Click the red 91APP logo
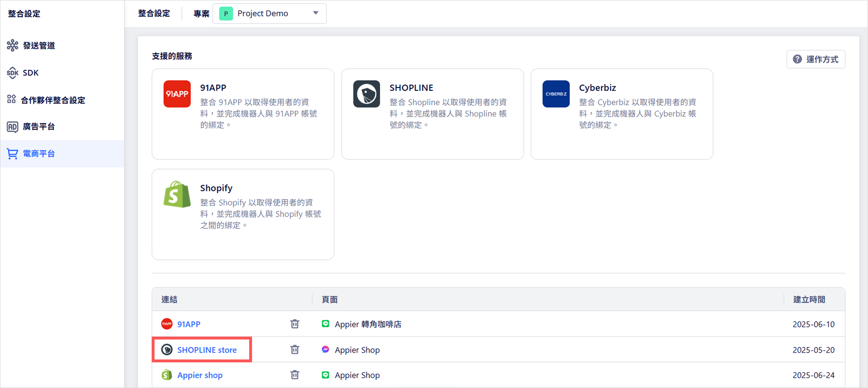Viewport: 868px width, 388px height. point(177,94)
